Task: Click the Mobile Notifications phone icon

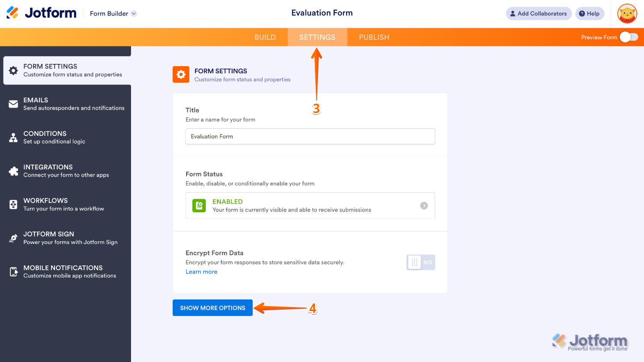Action: (13, 272)
